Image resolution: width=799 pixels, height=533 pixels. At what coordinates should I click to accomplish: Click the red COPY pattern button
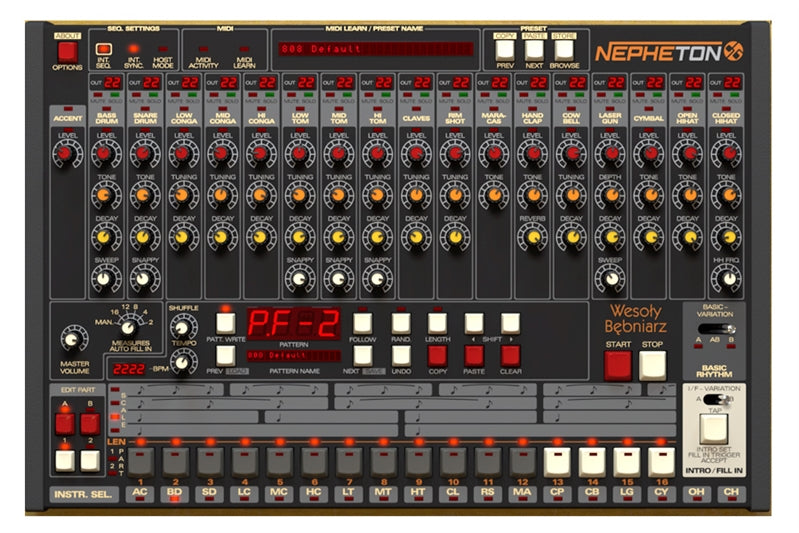(x=438, y=354)
